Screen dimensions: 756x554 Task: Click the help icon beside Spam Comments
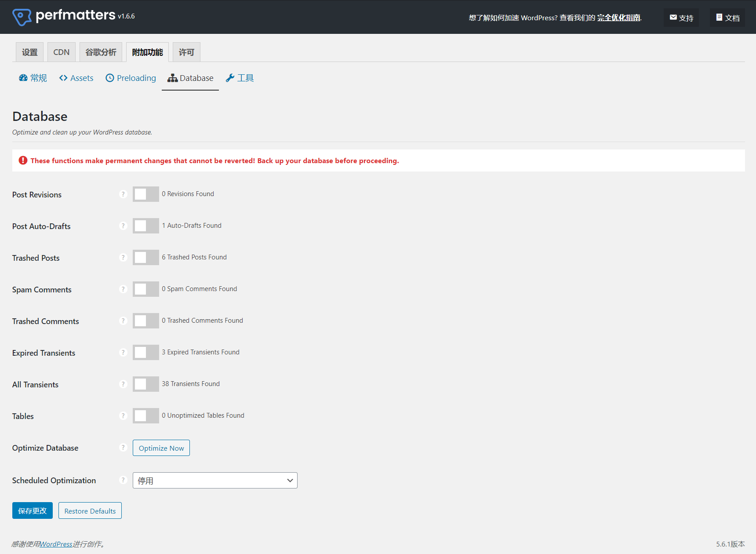tap(123, 289)
